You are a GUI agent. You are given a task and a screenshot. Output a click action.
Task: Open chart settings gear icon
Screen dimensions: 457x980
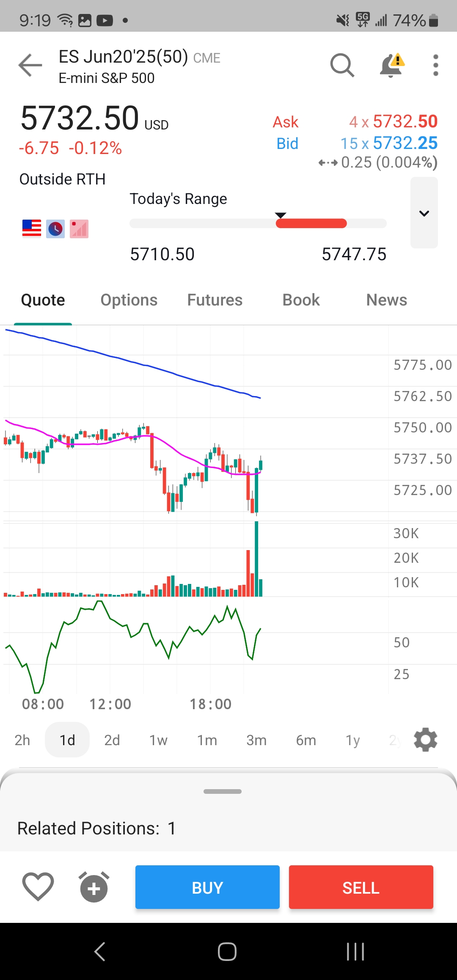coord(425,740)
